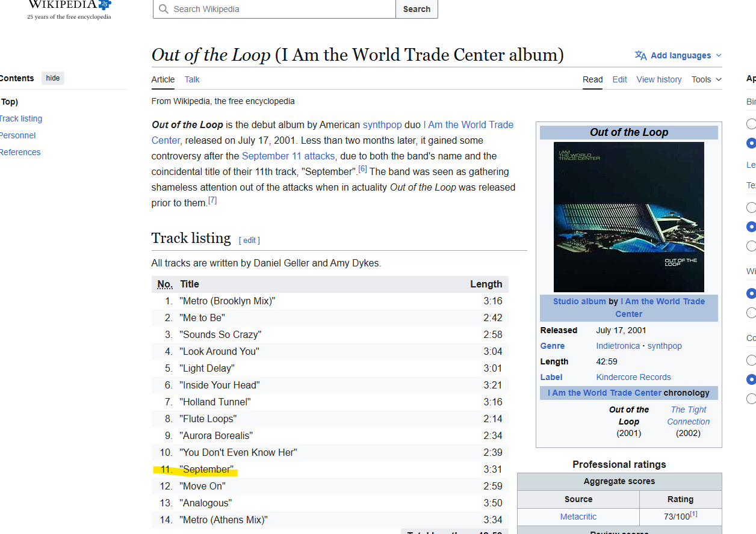The width and height of the screenshot is (756, 534).
Task: Click track title "Flute Loops"
Action: point(208,419)
